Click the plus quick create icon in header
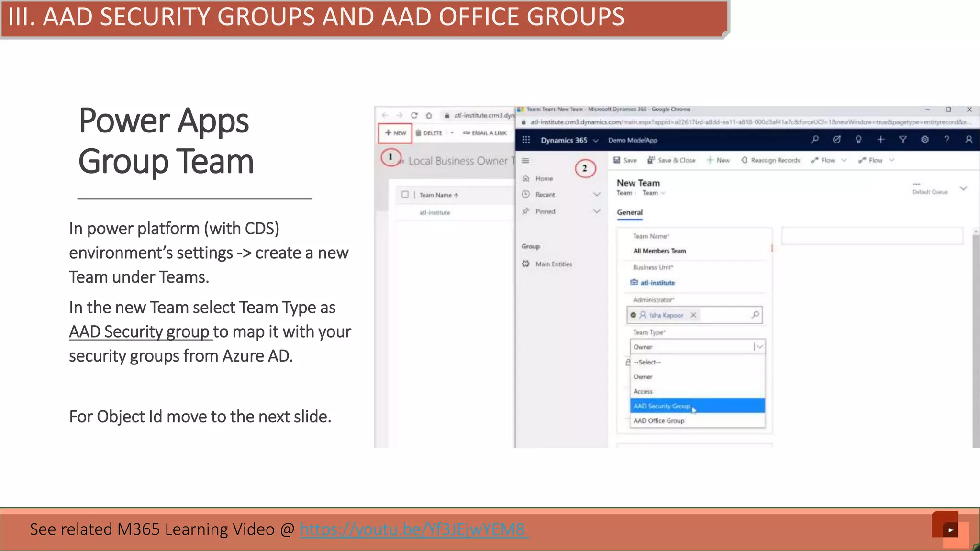The image size is (980, 551). 880,140
